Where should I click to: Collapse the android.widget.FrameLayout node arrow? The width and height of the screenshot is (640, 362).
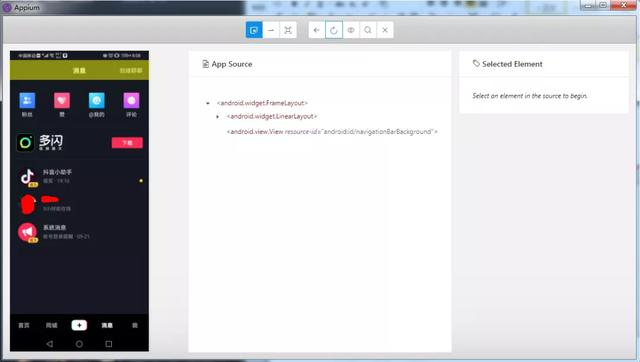(208, 103)
